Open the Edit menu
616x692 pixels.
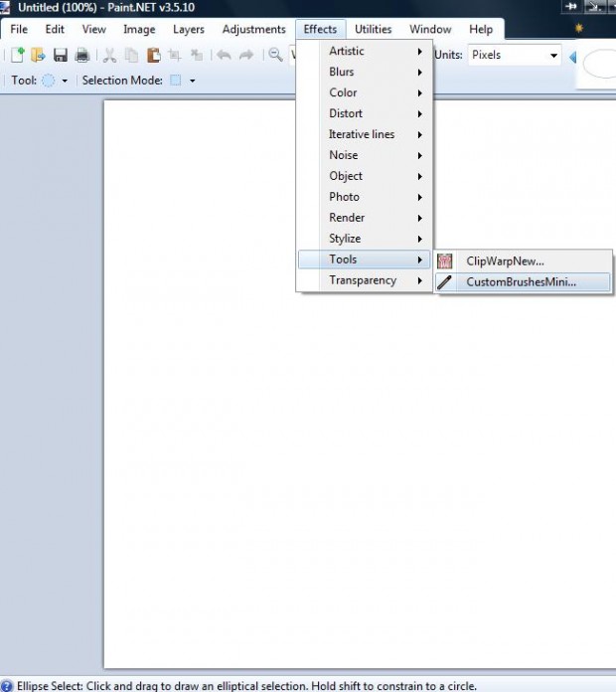point(55,29)
